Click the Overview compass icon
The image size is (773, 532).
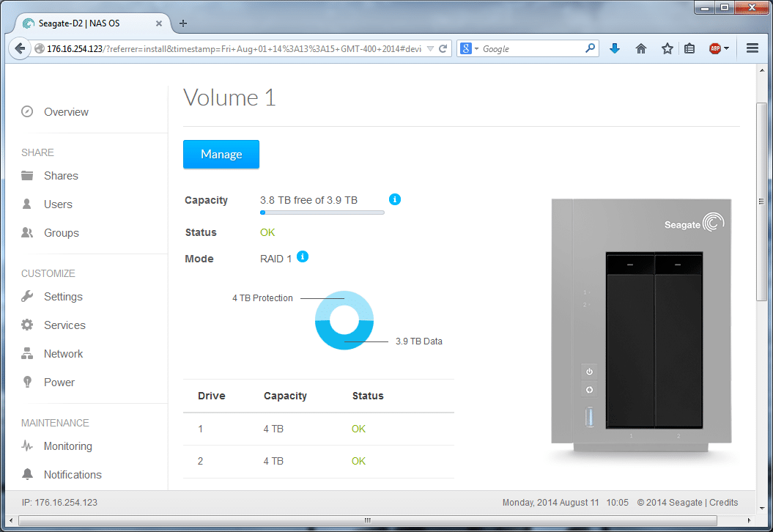click(27, 111)
